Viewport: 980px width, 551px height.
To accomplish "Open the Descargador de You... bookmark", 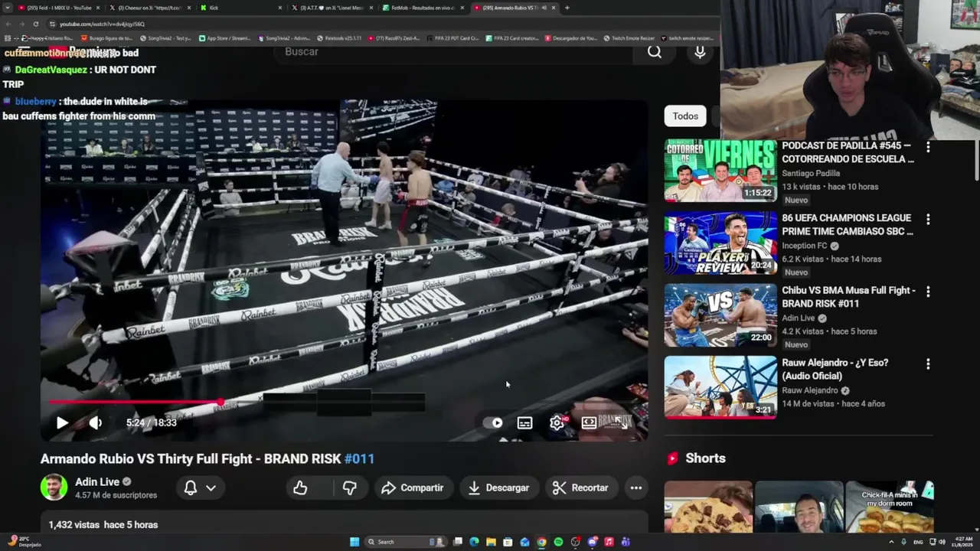I will (571, 37).
